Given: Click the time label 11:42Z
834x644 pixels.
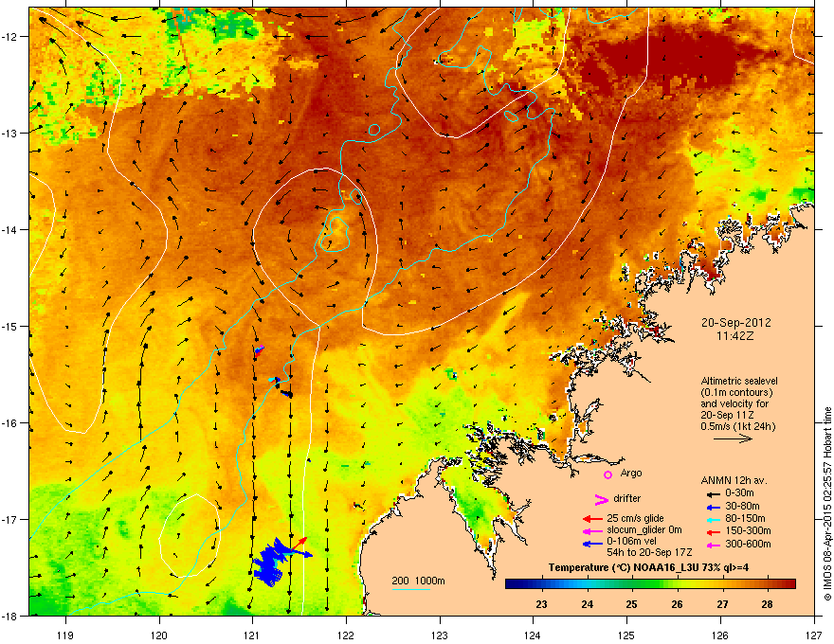Looking at the screenshot, I should 735,336.
